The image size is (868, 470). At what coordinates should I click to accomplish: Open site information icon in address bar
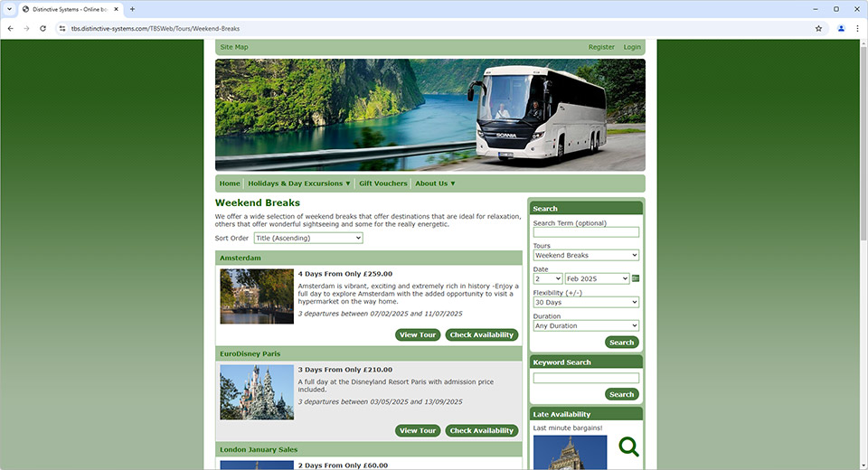pyautogui.click(x=62, y=28)
